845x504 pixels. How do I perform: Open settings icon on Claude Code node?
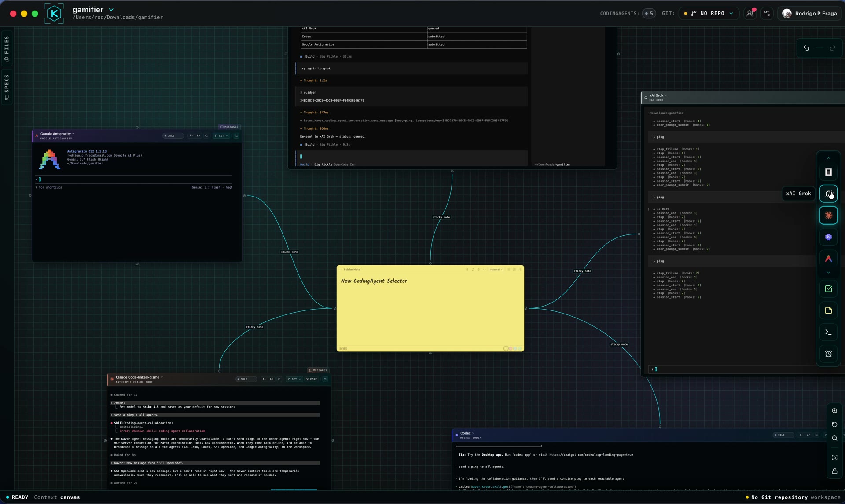coord(325,379)
